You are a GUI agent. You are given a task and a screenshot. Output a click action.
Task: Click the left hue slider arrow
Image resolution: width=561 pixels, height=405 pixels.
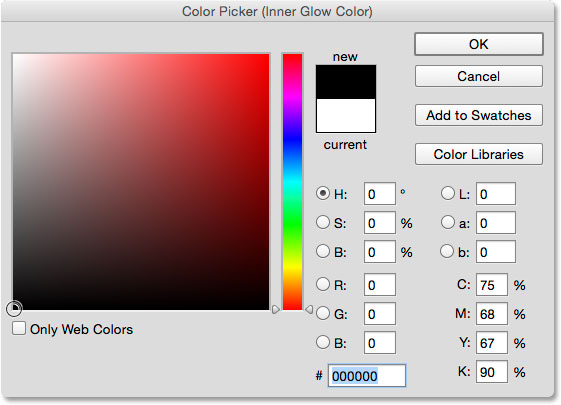[x=275, y=309]
